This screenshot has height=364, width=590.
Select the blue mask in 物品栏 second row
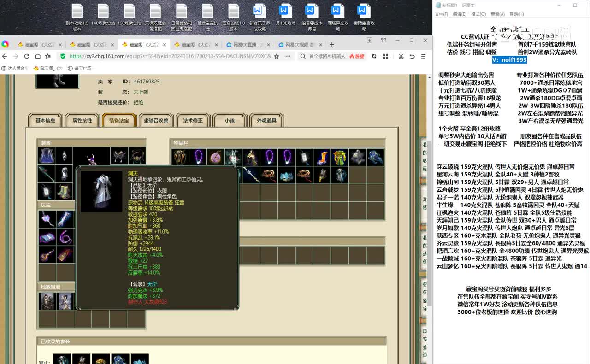[286, 175]
